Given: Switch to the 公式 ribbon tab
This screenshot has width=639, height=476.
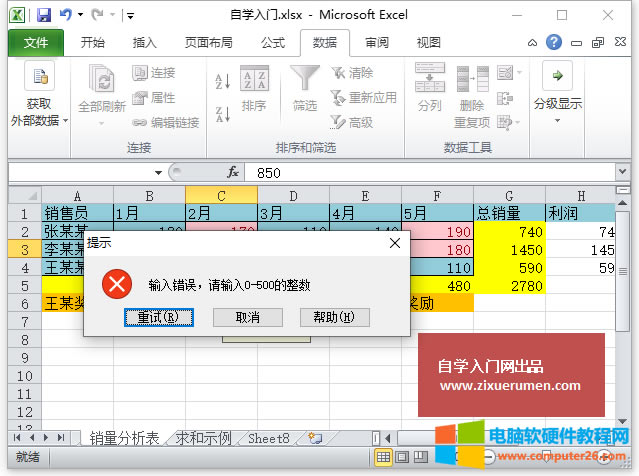Looking at the screenshot, I should 272,43.
